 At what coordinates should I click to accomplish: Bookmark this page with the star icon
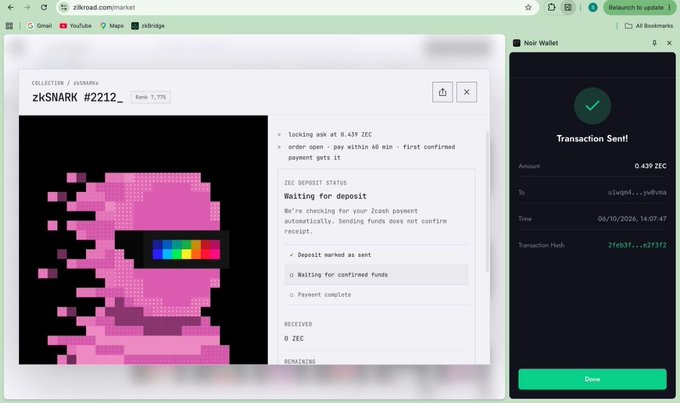point(528,7)
